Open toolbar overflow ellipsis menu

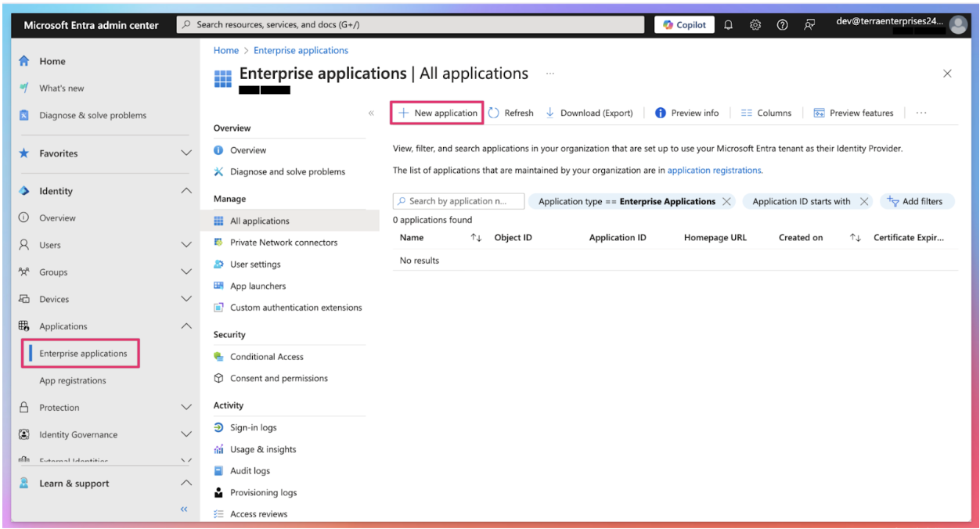tap(921, 113)
